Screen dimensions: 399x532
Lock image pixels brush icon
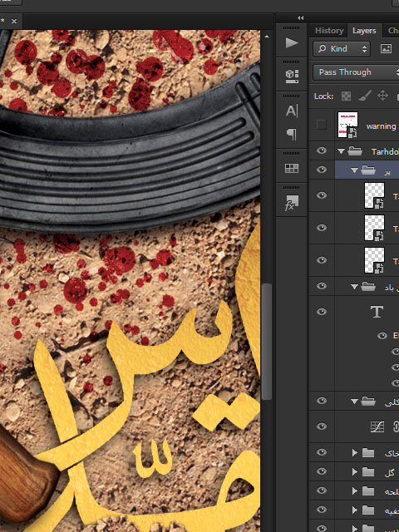pos(365,96)
